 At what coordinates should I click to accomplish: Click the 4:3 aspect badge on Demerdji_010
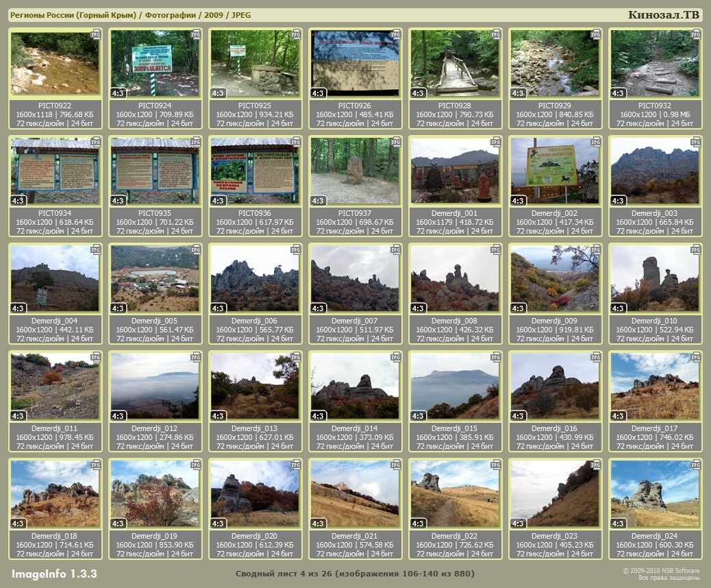(x=619, y=308)
